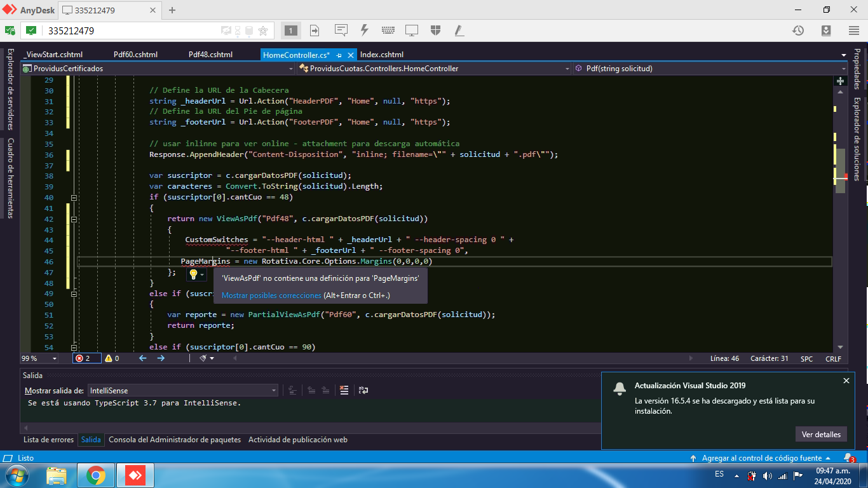This screenshot has height=488, width=868.
Task: Open Actividad de publicación web tab
Action: click(x=298, y=440)
